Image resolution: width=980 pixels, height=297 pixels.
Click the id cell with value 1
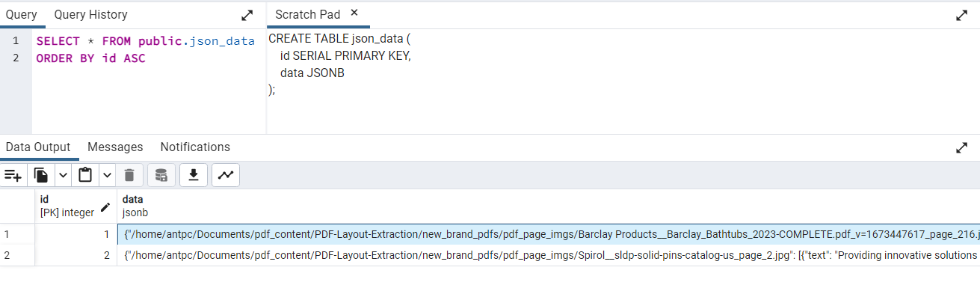[75, 234]
